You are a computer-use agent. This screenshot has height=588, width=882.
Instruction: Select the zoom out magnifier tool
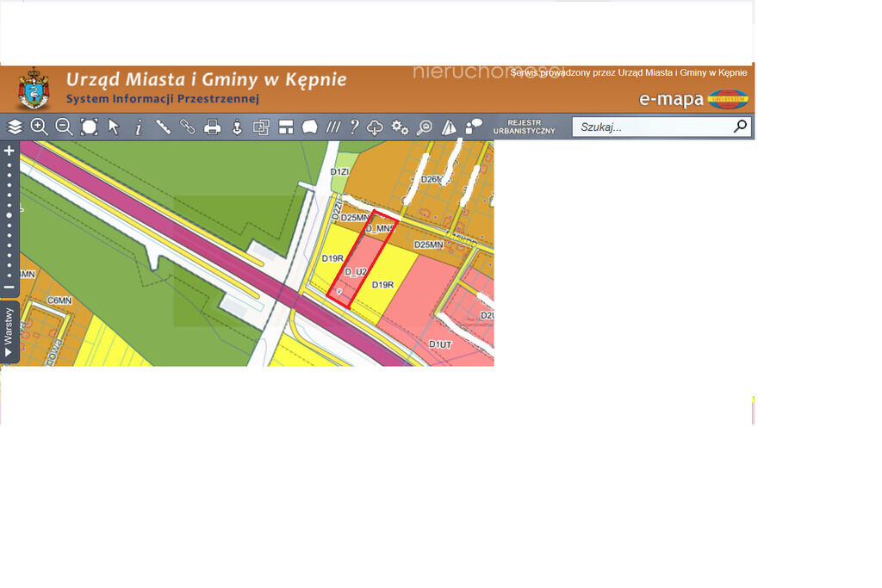(x=64, y=127)
